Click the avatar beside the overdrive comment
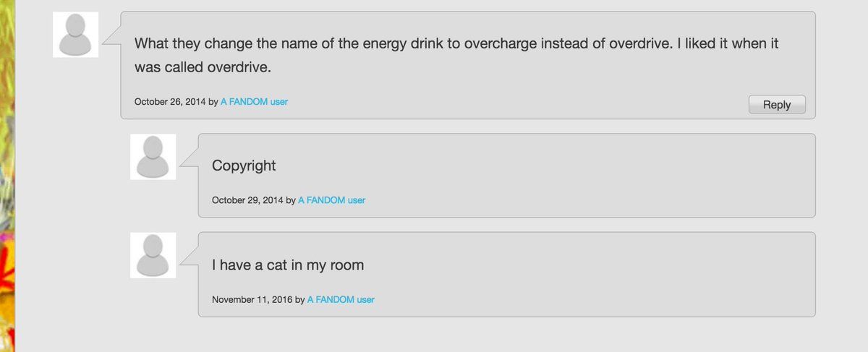The height and width of the screenshot is (352, 868). point(75,35)
